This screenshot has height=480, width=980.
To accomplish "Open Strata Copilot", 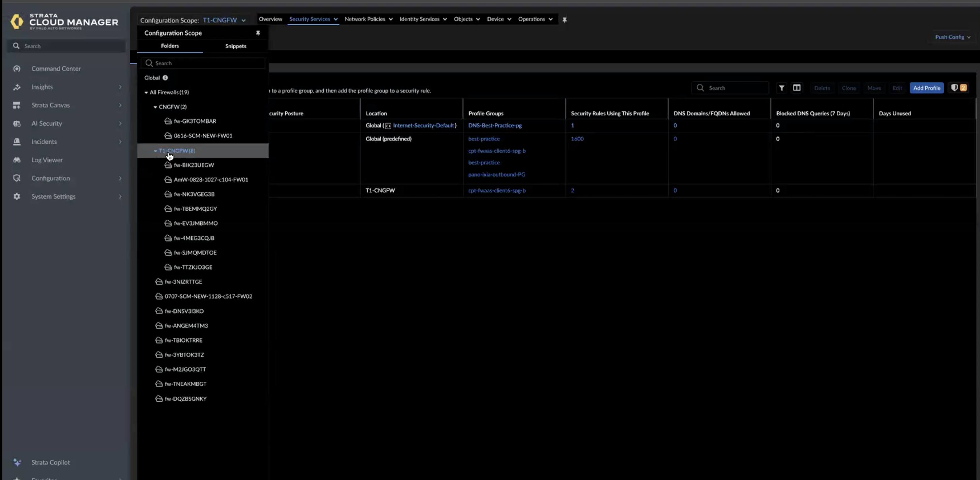I will (51, 462).
